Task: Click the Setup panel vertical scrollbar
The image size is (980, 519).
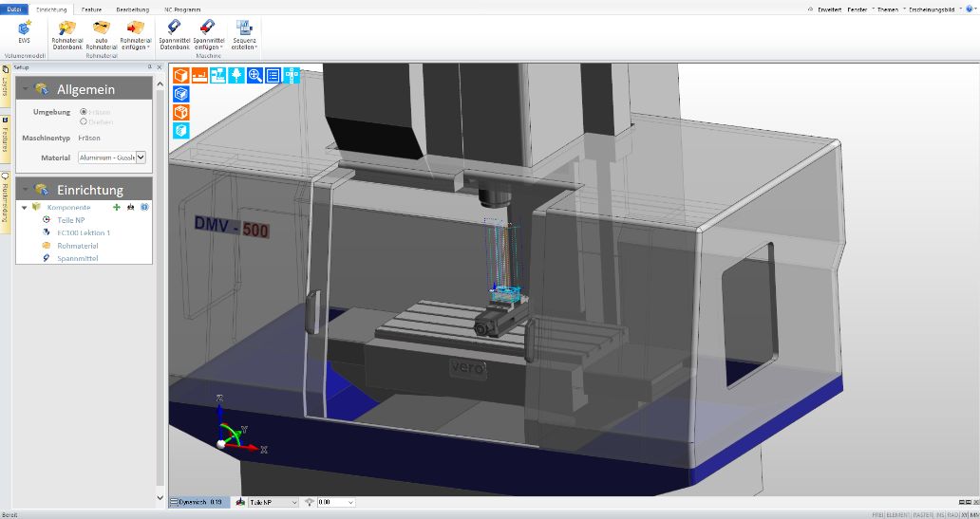Action: [160, 285]
